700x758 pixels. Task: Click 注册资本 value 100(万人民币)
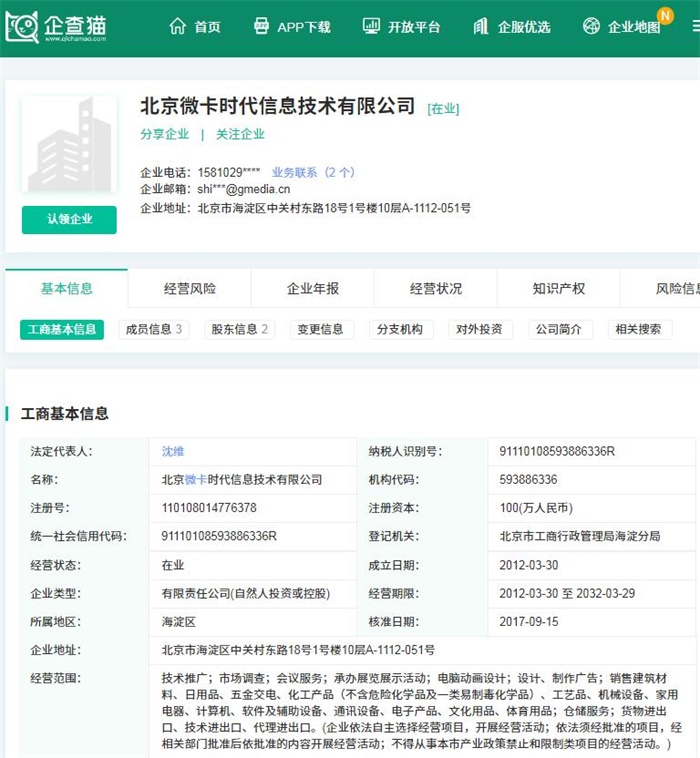(x=536, y=508)
